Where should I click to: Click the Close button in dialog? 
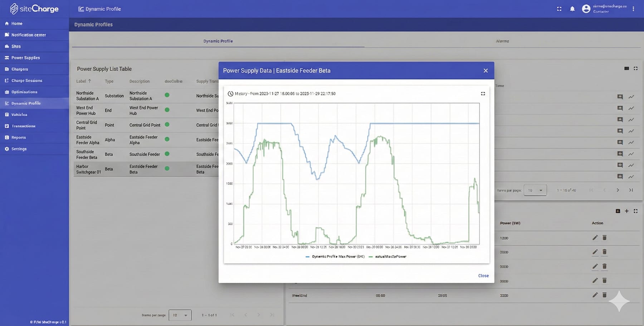point(483,275)
